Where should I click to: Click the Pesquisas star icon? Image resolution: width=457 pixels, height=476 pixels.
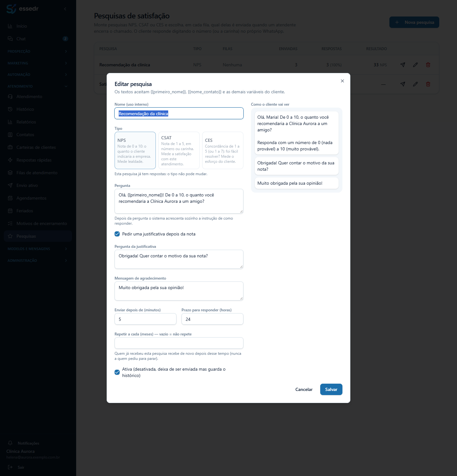pos(10,236)
